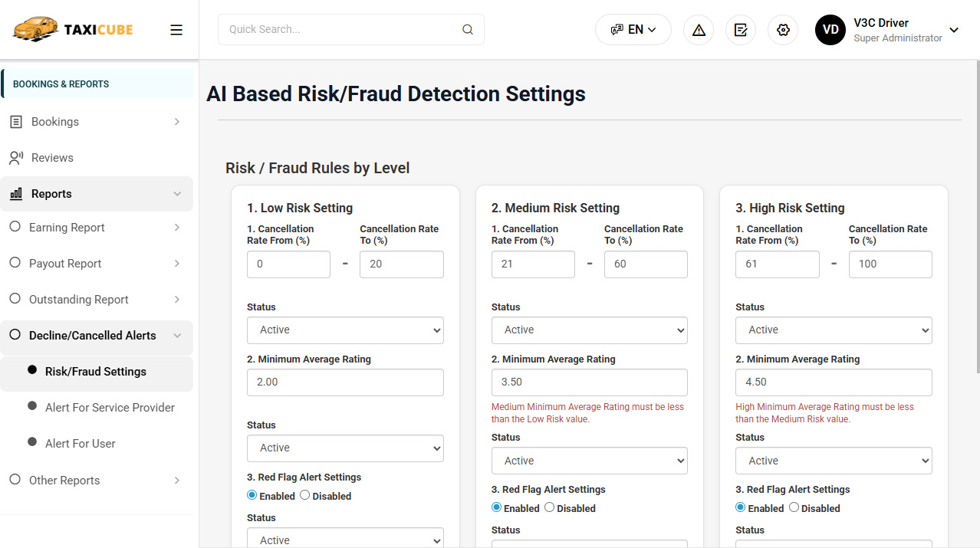The width and height of the screenshot is (980, 548).
Task: Collapse Decline/Cancelled Alerts chevron
Action: click(x=177, y=336)
